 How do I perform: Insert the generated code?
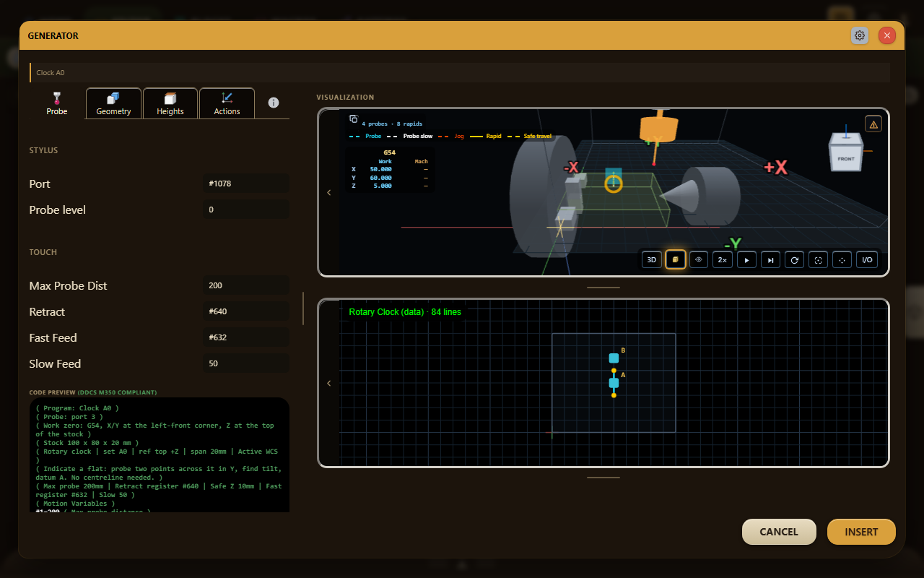861,532
